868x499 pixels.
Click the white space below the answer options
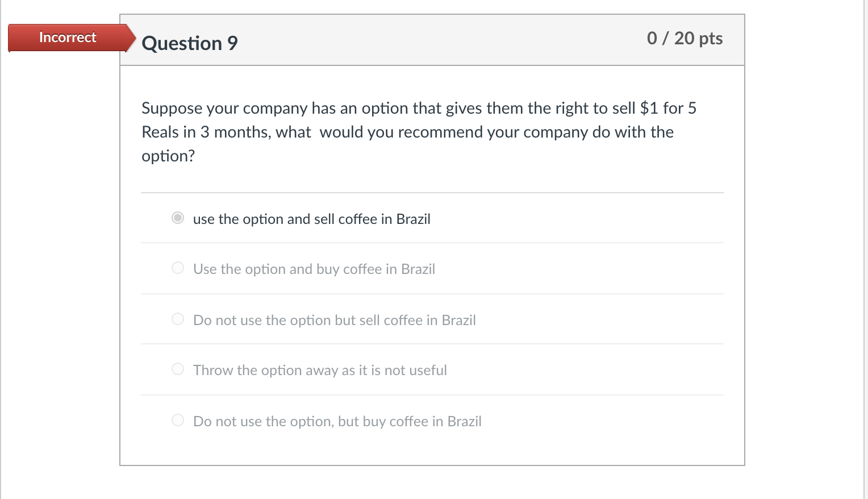(x=432, y=449)
